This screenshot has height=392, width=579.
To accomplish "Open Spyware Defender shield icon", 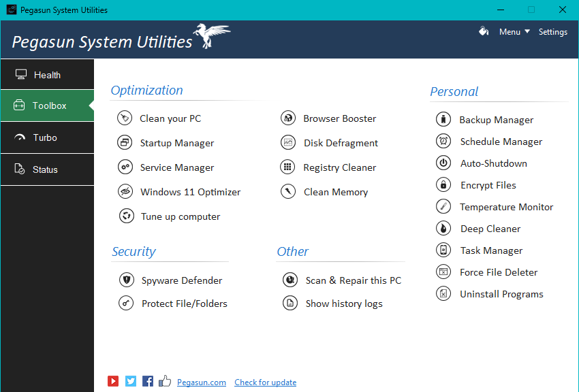I will [126, 280].
